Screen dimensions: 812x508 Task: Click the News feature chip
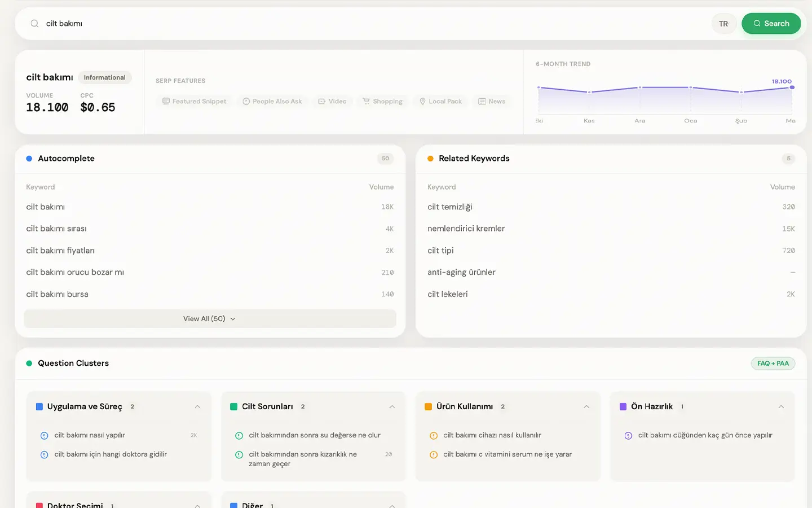pyautogui.click(x=492, y=102)
